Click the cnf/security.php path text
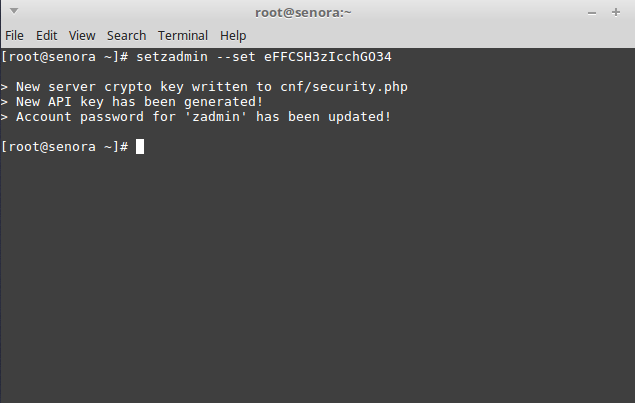The height and width of the screenshot is (403, 635). click(x=344, y=87)
